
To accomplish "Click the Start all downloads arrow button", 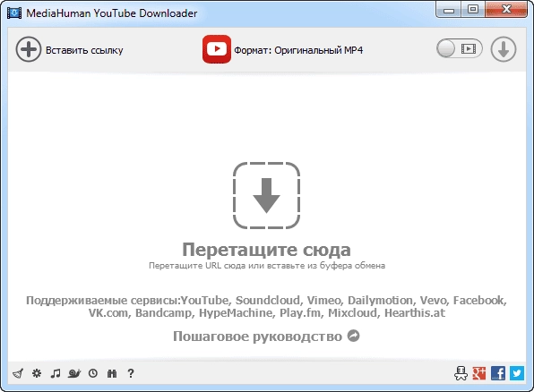I will [504, 49].
